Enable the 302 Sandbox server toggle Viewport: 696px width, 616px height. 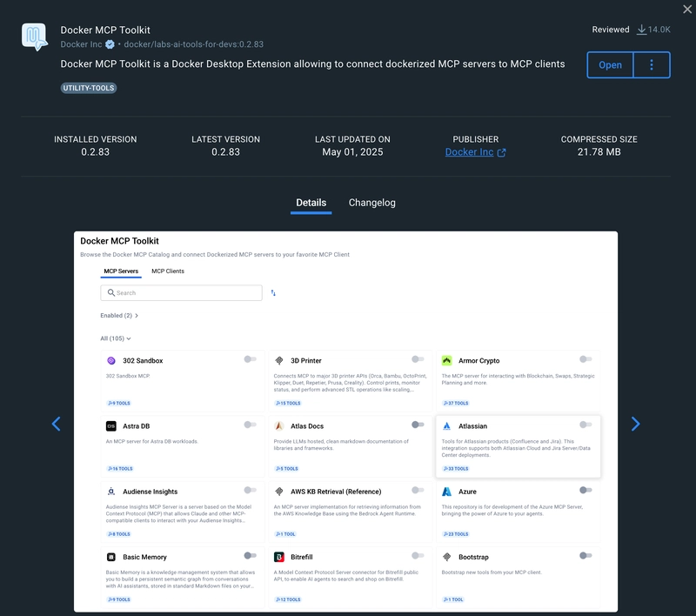pyautogui.click(x=250, y=359)
